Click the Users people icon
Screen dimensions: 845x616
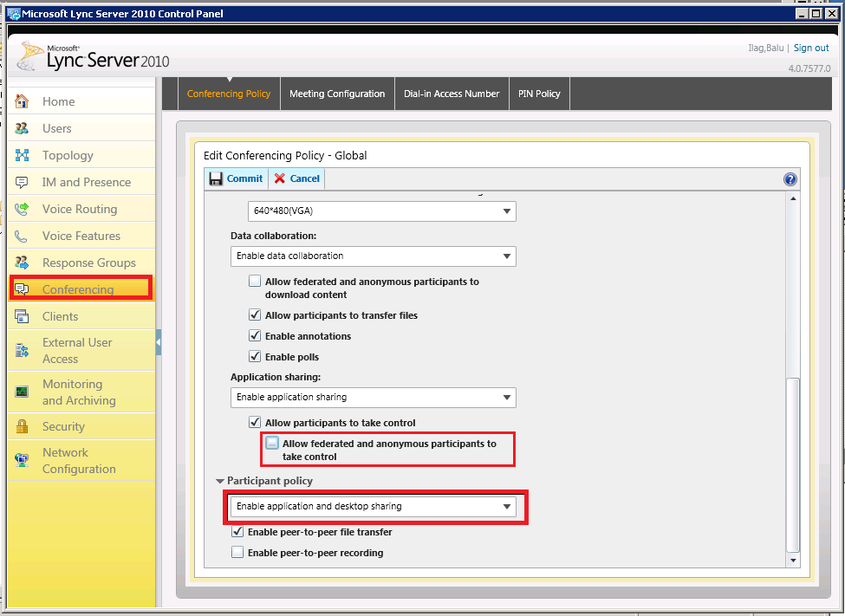click(22, 128)
